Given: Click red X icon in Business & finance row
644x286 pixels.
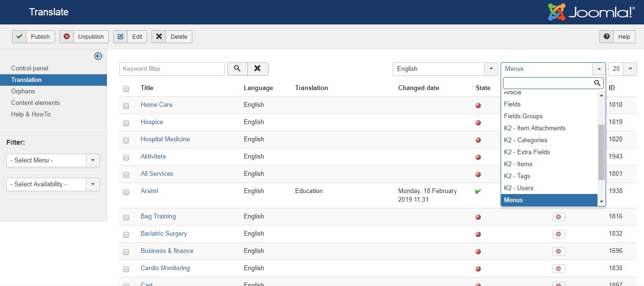Looking at the screenshot, I should tap(559, 252).
